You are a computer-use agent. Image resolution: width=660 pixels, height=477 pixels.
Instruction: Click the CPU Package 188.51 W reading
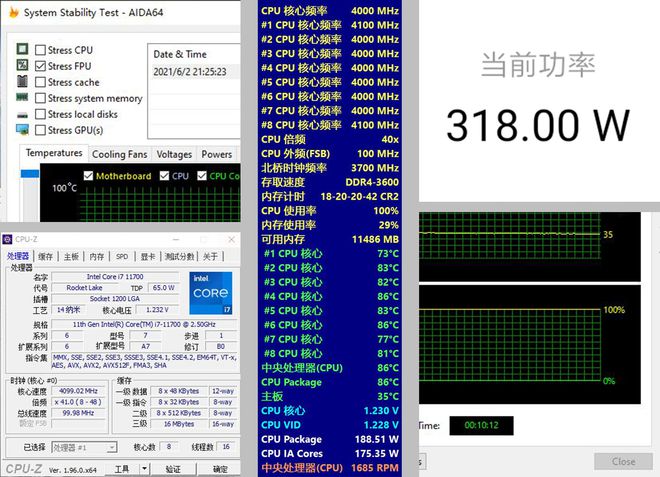coord(330,439)
